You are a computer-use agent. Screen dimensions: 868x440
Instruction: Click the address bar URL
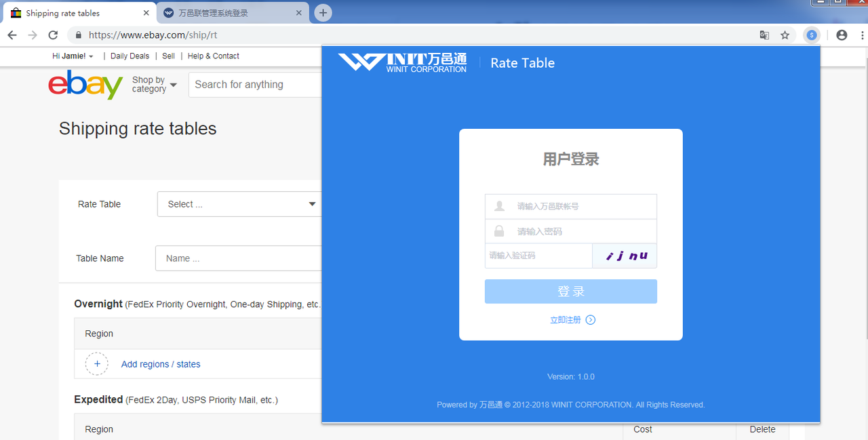(x=153, y=35)
